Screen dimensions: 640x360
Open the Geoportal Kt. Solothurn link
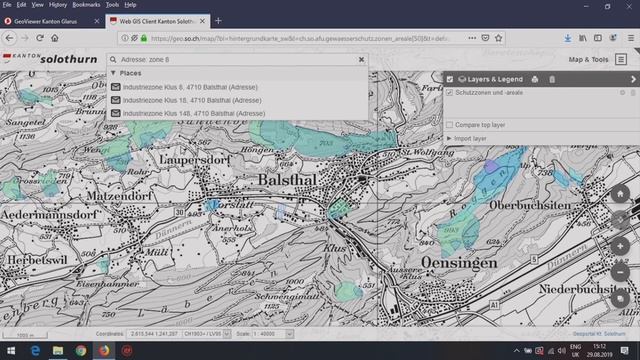tap(599, 334)
